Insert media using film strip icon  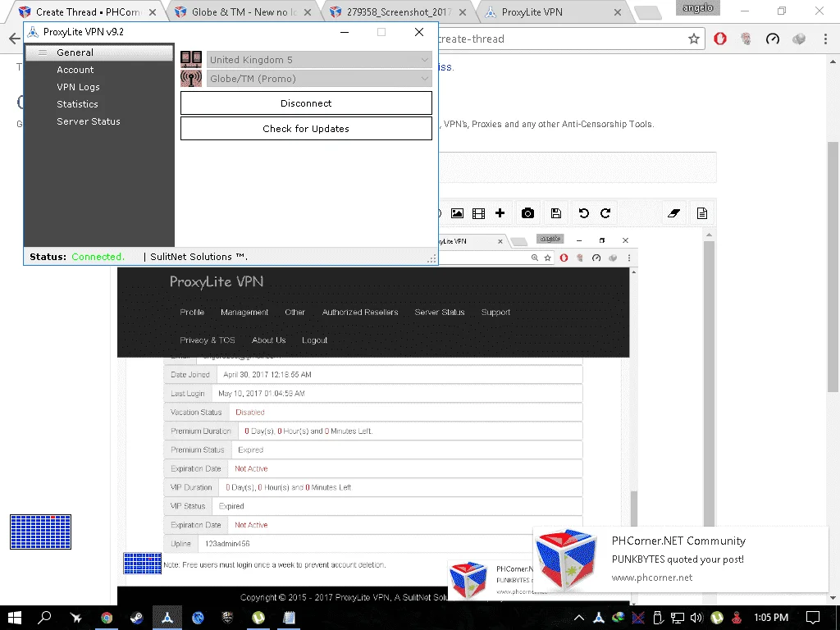point(478,213)
